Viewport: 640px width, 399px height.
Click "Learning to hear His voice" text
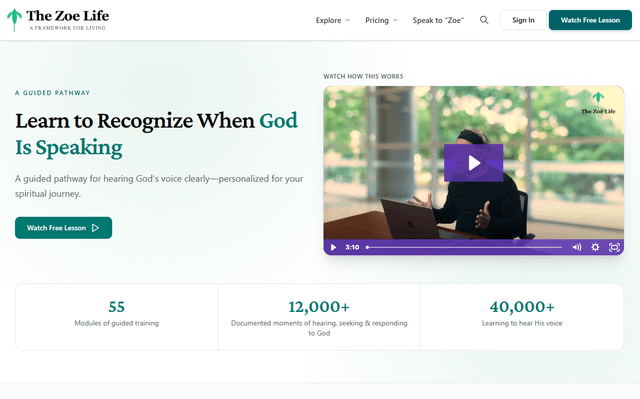[522, 323]
